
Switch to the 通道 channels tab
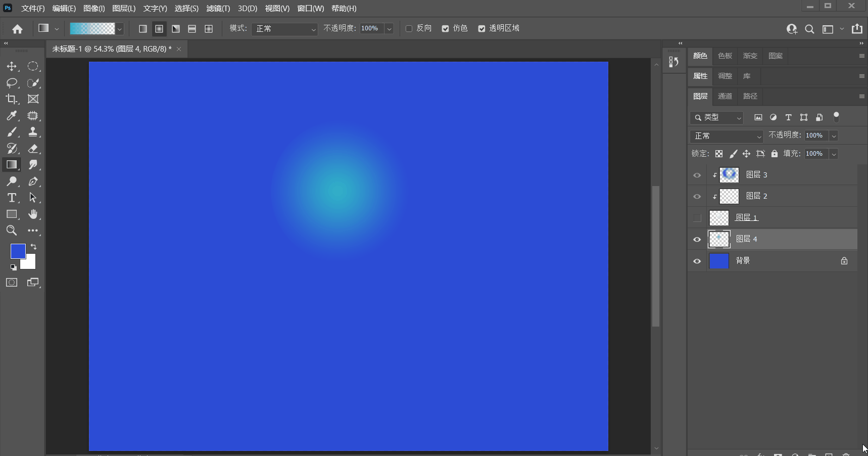(725, 96)
